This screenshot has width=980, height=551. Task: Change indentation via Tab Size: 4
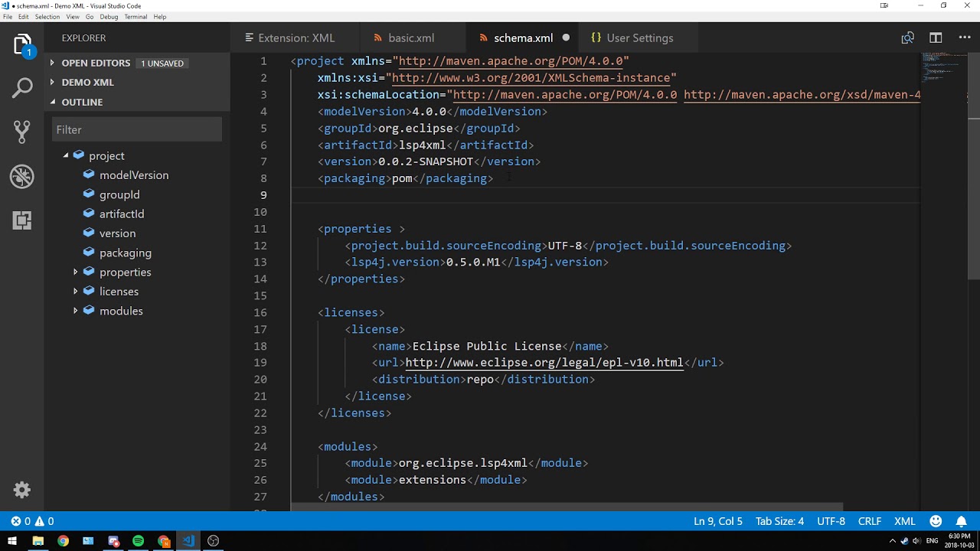point(779,521)
